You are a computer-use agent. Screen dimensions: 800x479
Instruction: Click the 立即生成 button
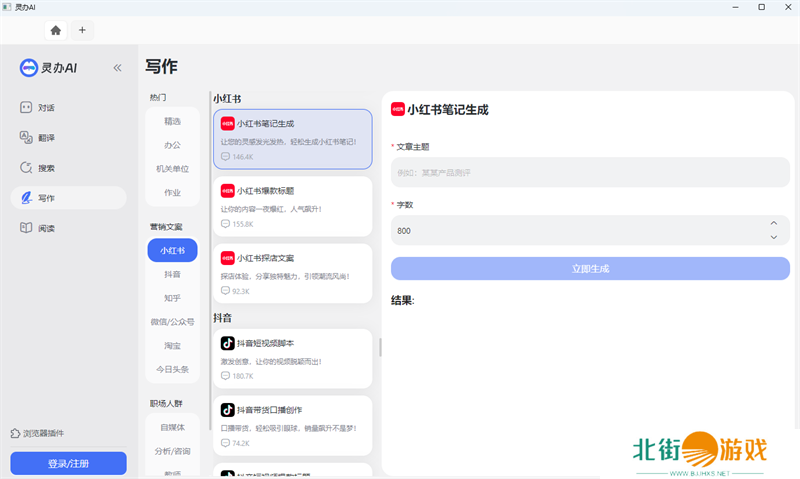[x=590, y=268]
